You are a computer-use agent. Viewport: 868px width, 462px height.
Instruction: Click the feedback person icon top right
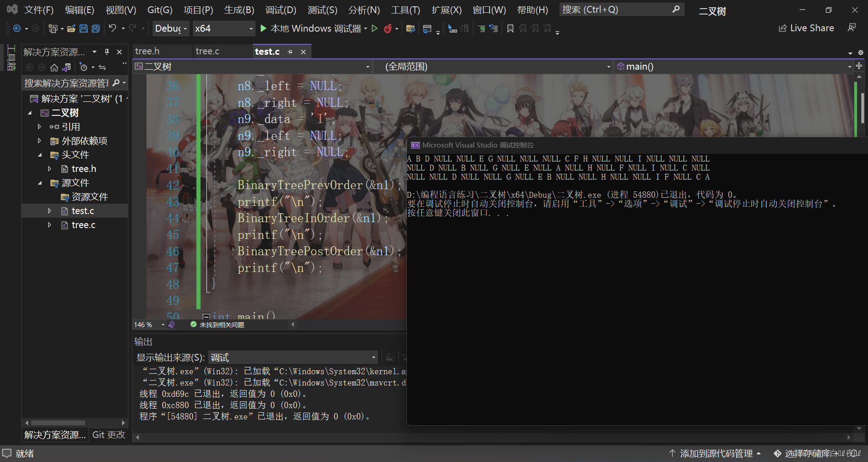[852, 28]
